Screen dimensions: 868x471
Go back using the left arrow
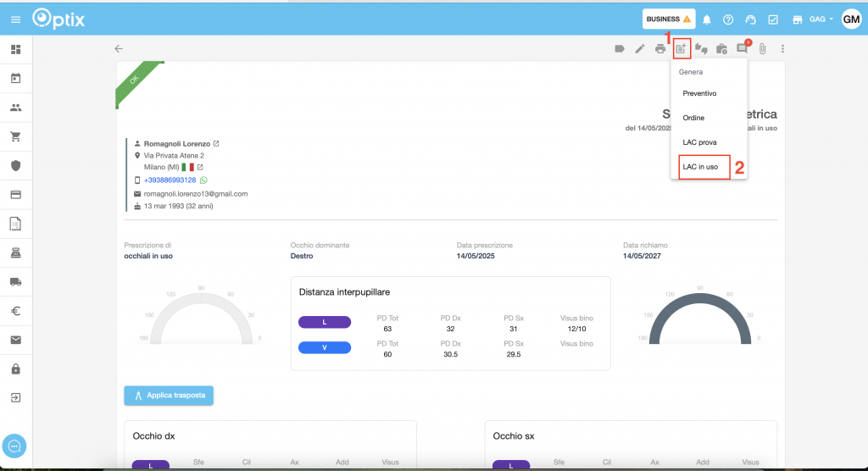(119, 49)
